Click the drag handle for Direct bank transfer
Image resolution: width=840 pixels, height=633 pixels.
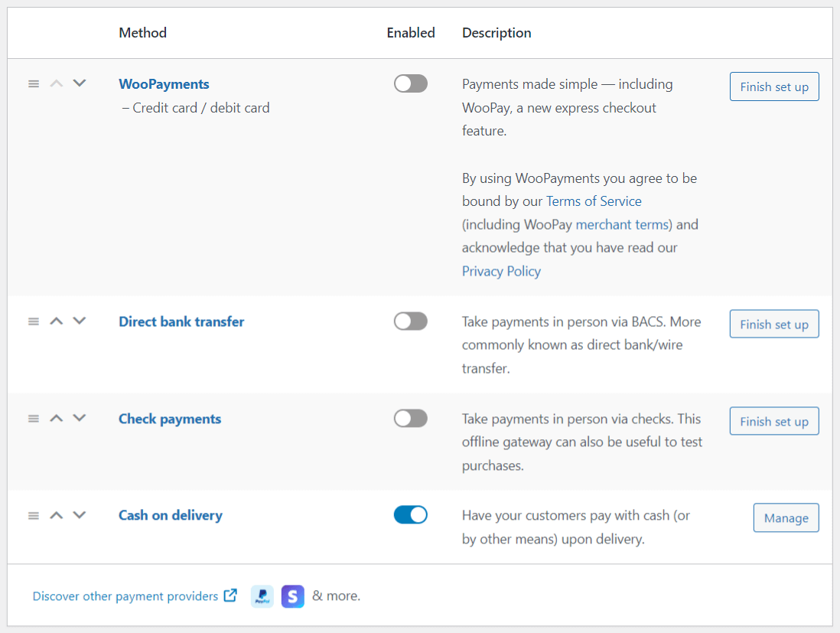[33, 321]
